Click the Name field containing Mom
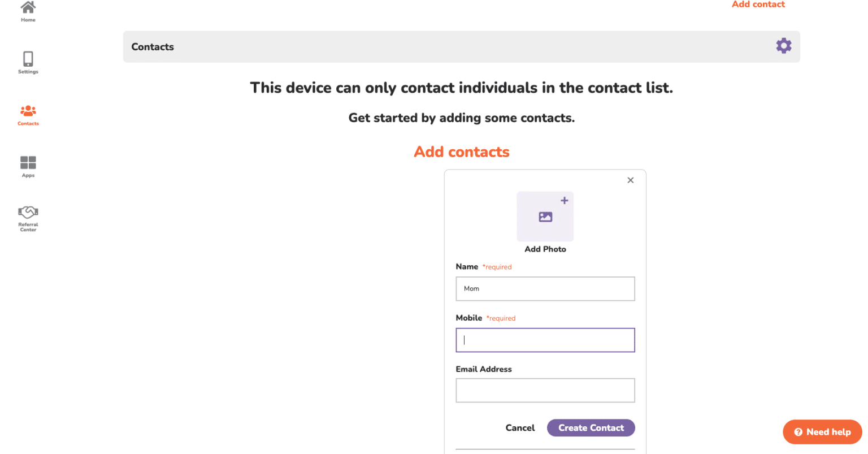The height and width of the screenshot is (454, 868). 545,289
